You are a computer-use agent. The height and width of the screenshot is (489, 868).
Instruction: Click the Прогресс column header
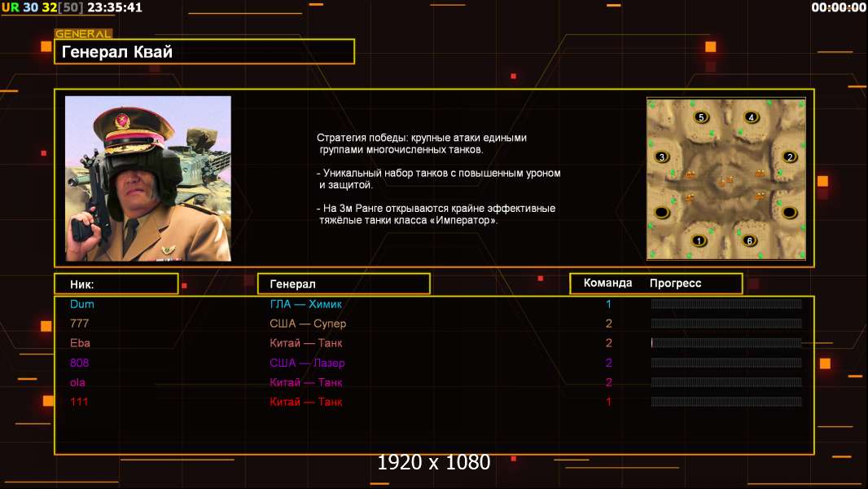click(x=675, y=284)
